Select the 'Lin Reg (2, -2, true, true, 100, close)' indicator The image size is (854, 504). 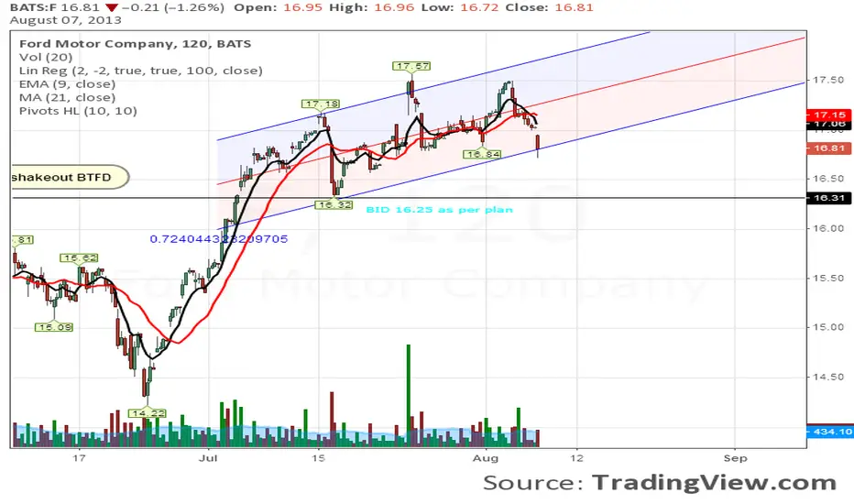[141, 71]
